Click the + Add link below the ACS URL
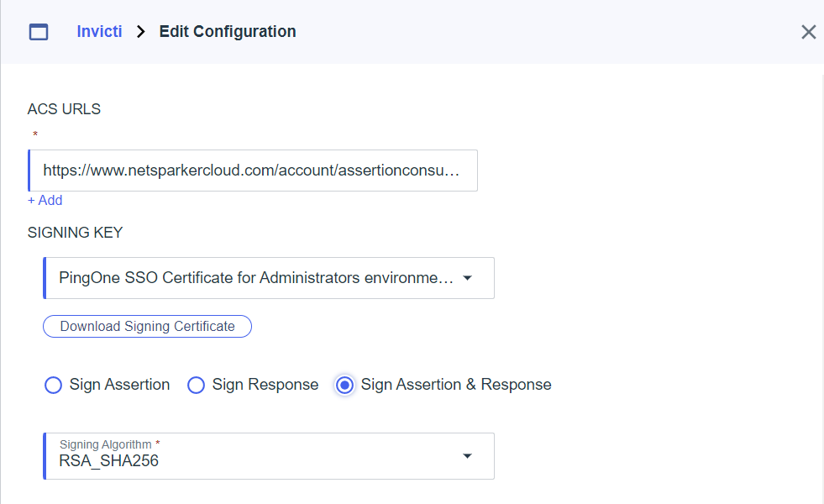The image size is (824, 504). 45,200
